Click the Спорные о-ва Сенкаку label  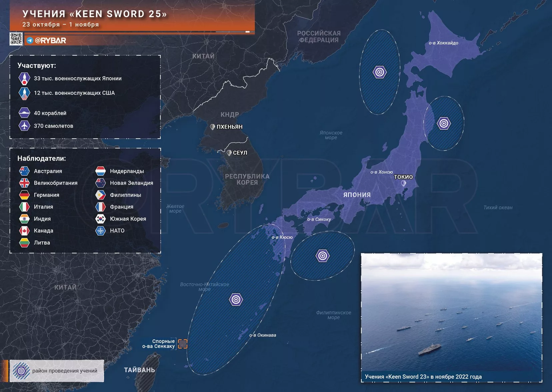tap(159, 344)
